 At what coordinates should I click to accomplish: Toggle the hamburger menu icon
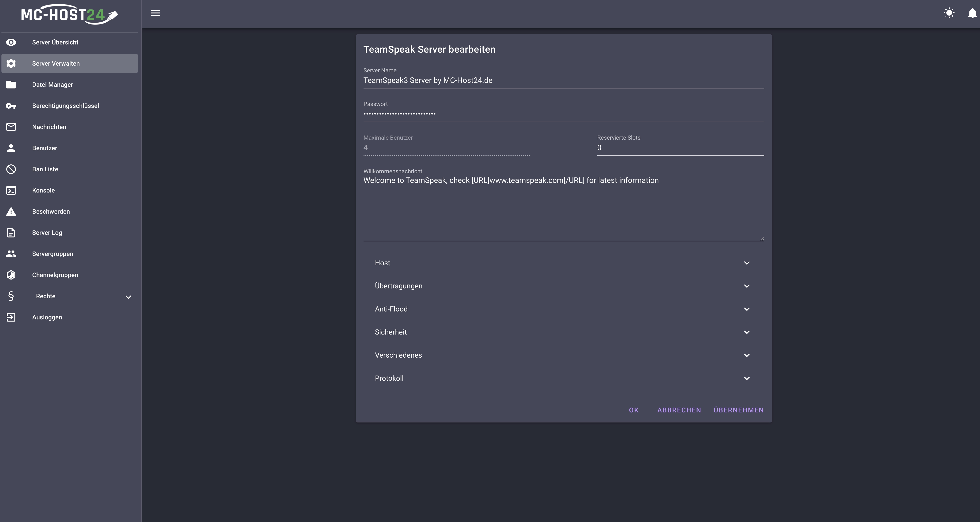coord(155,13)
